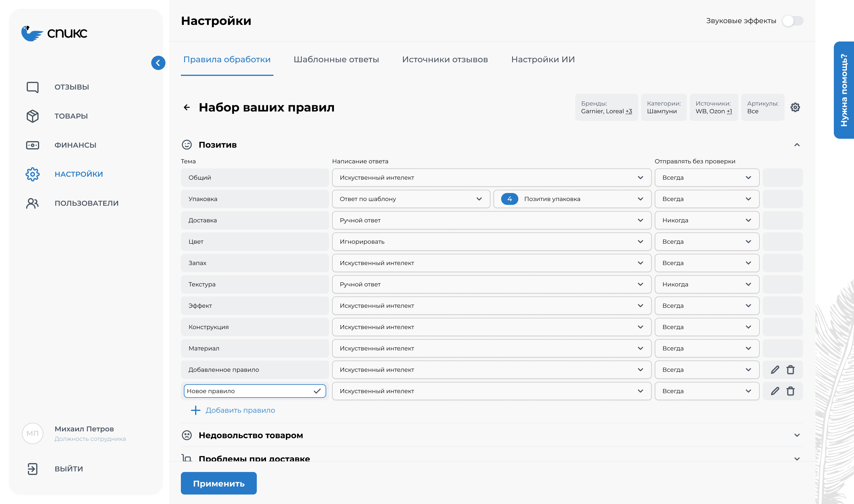The image size is (854, 504).
Task: Switch to the Шаблонные ответы tab
Action: point(336,59)
